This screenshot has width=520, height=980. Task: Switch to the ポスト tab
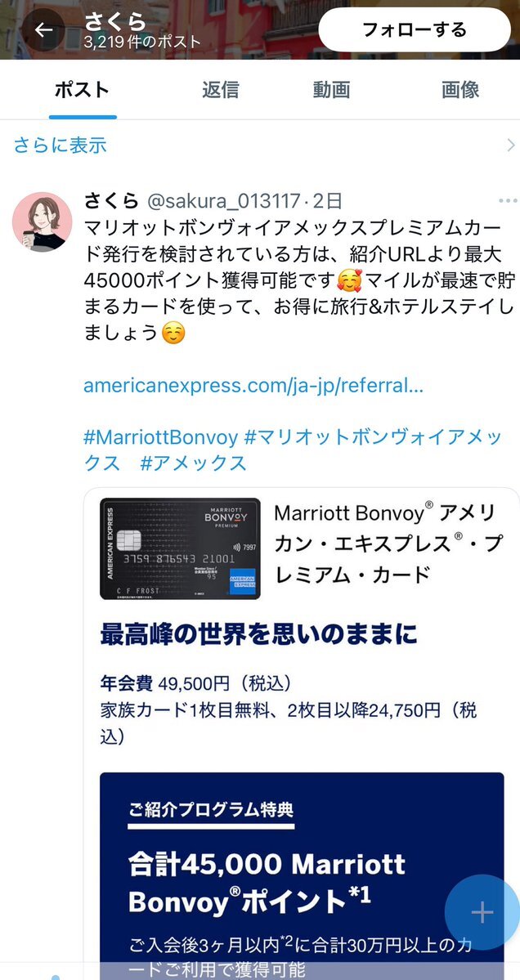coord(82,89)
